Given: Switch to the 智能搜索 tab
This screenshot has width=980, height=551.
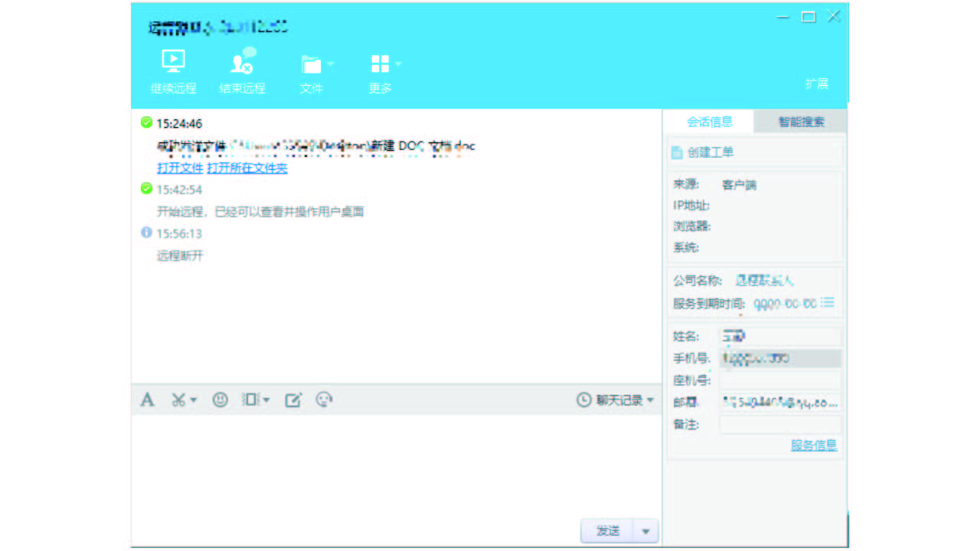Looking at the screenshot, I should (x=799, y=121).
